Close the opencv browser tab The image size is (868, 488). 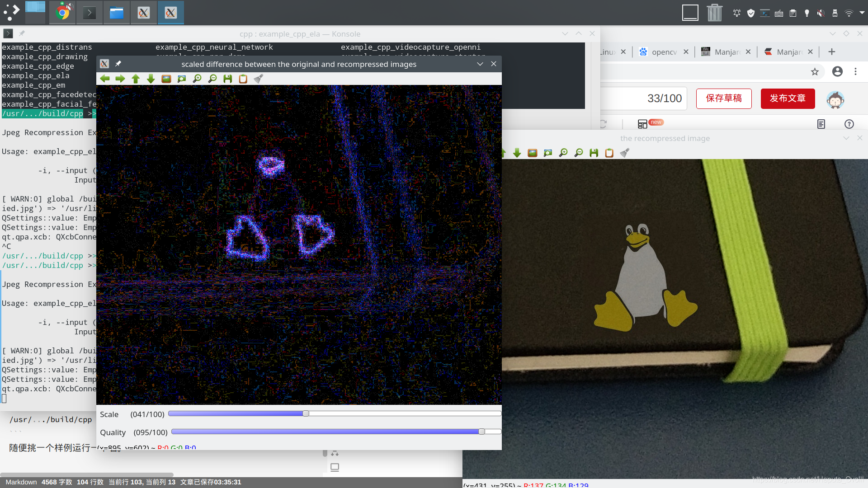pos(686,52)
